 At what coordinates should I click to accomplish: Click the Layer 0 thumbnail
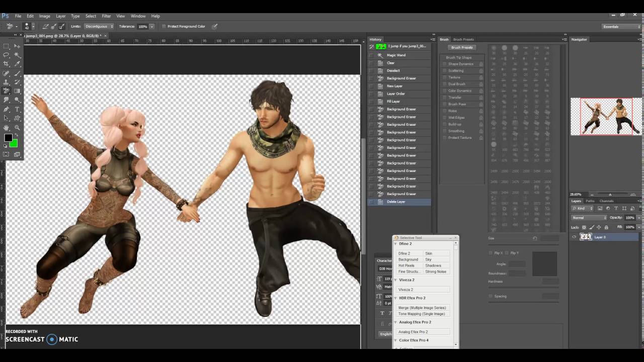tap(586, 237)
